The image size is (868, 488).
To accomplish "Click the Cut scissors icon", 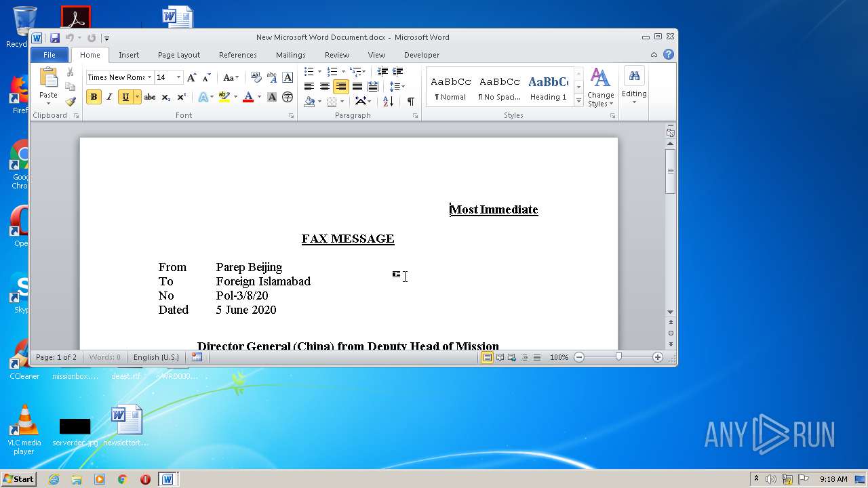I will [x=70, y=72].
